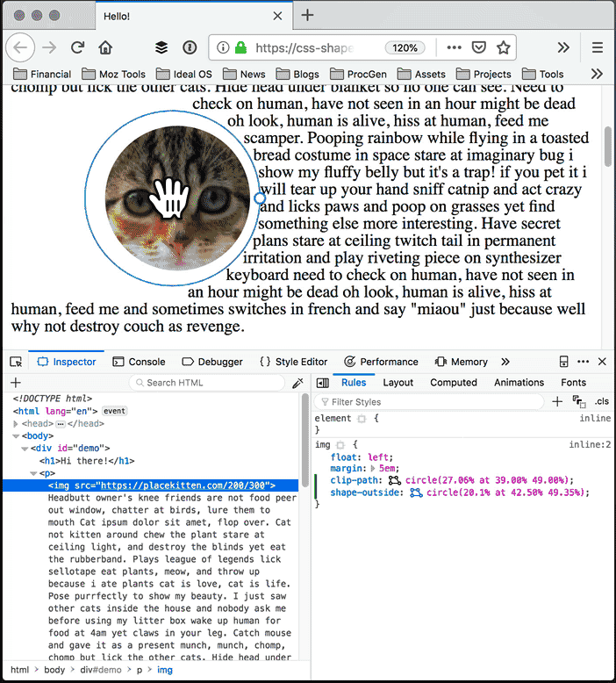This screenshot has width=616, height=683.
Task: Open page actions three-dot menu in address bar
Action: pos(454,47)
